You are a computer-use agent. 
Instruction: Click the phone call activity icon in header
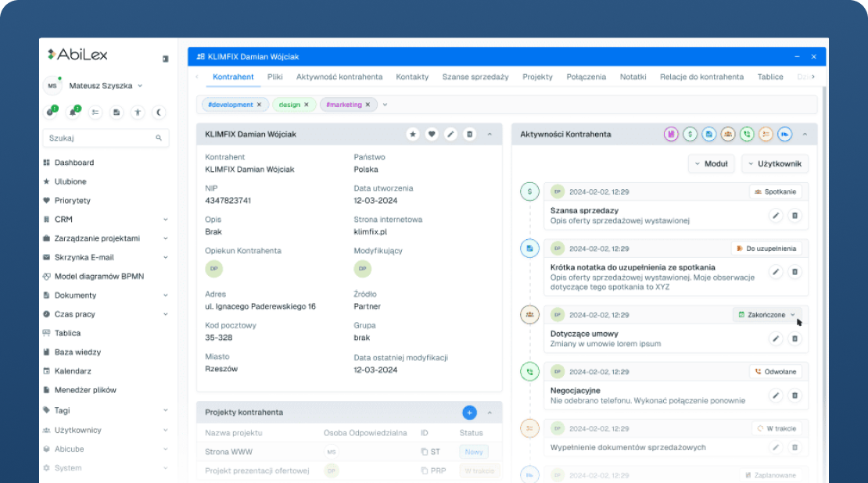(747, 134)
